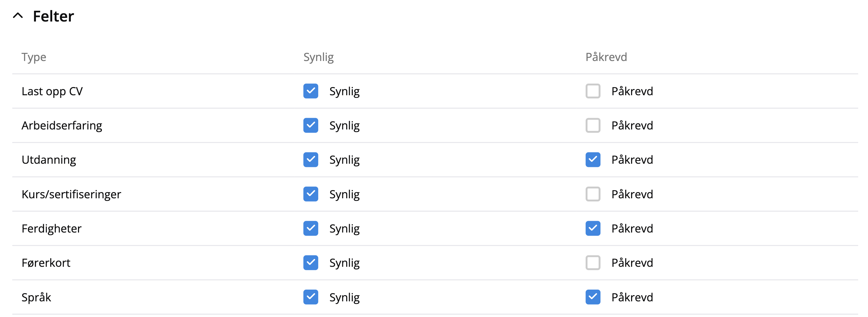Collapse the Felter section chevron

click(x=18, y=16)
